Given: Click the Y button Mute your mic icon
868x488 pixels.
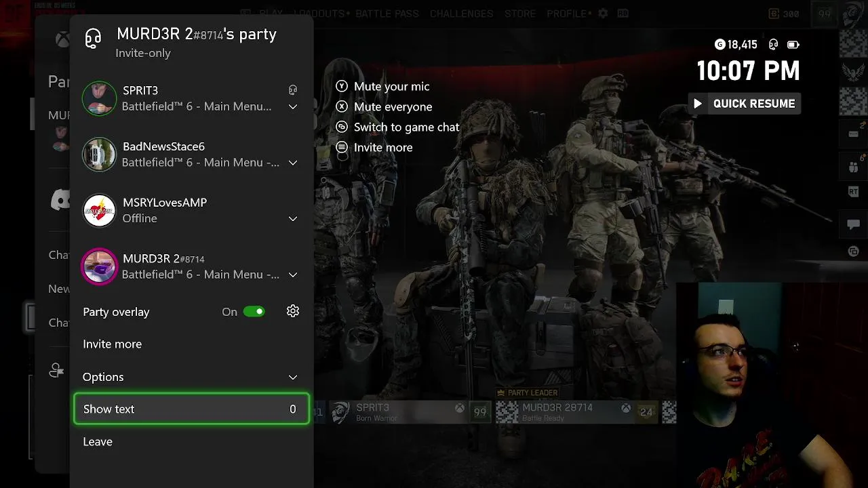Looking at the screenshot, I should tap(342, 86).
